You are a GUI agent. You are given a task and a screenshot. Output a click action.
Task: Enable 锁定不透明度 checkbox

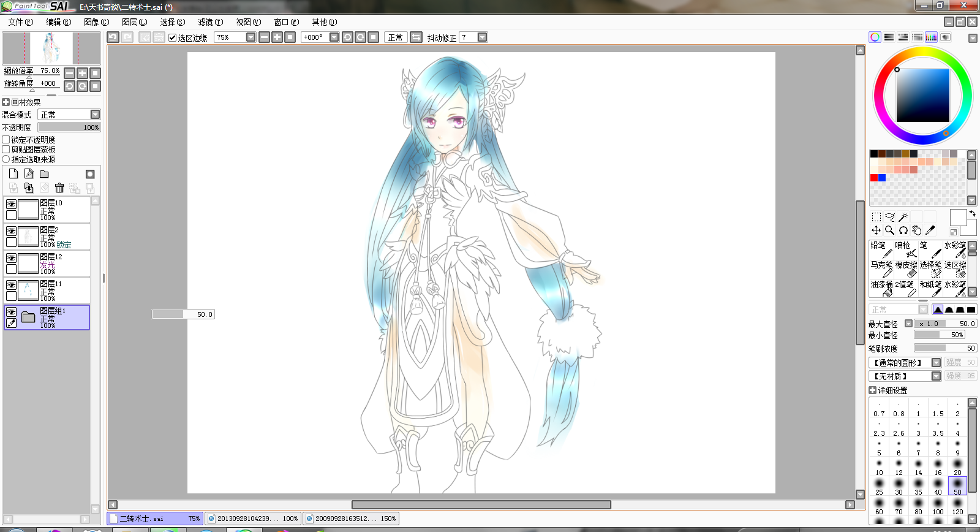[x=6, y=140]
